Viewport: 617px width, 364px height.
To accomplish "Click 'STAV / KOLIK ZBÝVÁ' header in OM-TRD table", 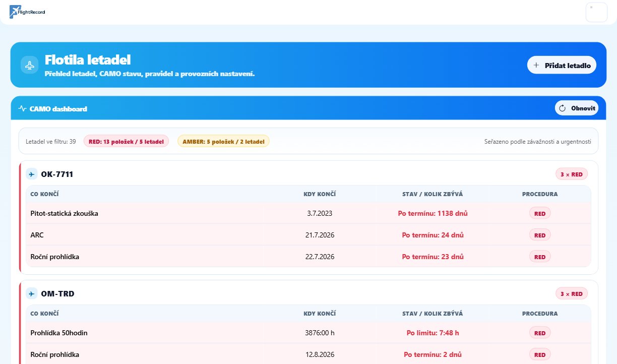I will click(433, 314).
